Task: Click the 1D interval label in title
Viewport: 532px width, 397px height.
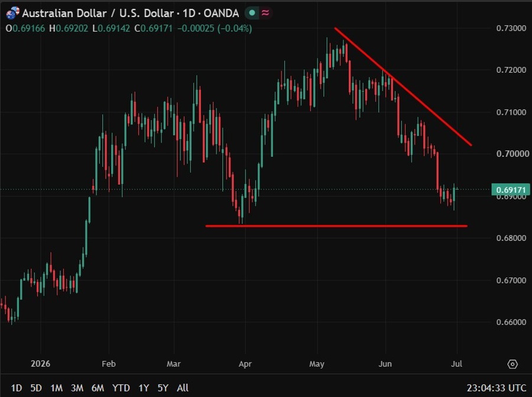Action: pyautogui.click(x=189, y=13)
